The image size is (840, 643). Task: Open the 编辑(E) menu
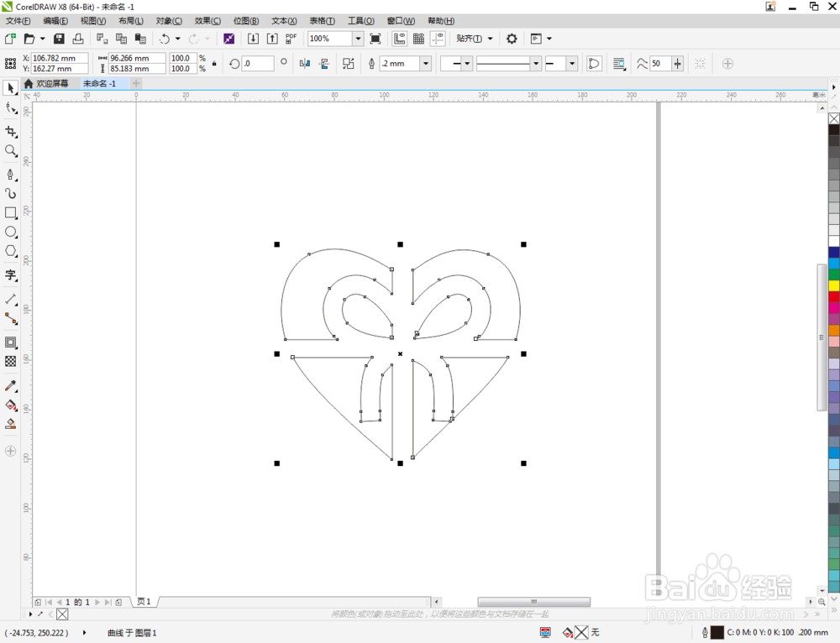pyautogui.click(x=55, y=21)
